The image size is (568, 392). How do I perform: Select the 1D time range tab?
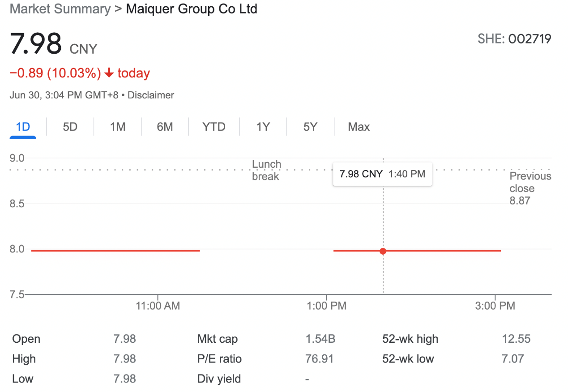23,127
